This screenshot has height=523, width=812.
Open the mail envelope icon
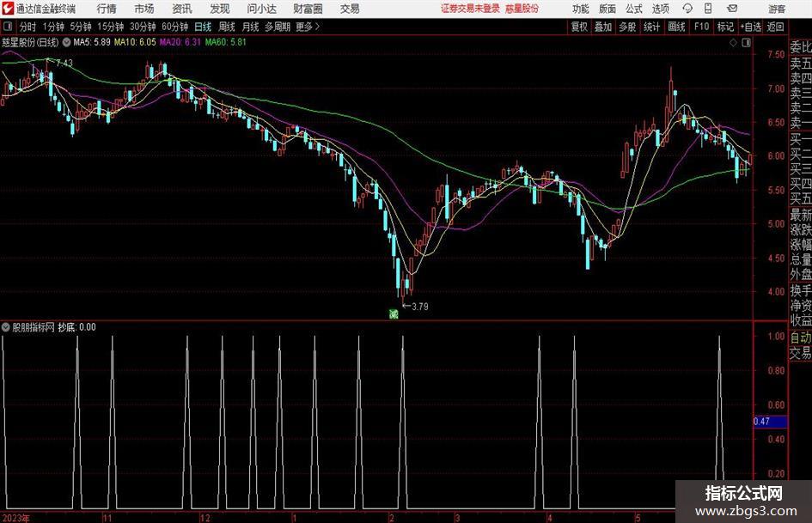point(732,9)
